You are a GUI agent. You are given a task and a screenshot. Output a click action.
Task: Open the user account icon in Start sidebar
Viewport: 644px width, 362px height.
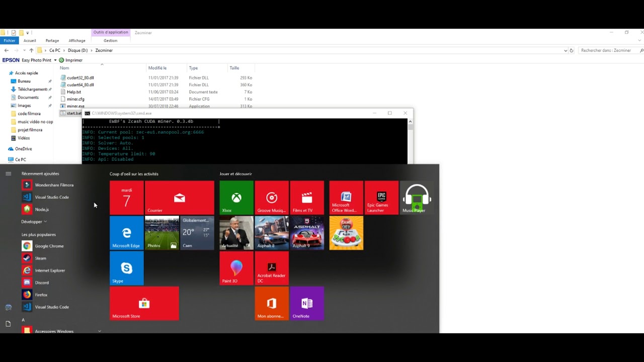click(x=8, y=307)
